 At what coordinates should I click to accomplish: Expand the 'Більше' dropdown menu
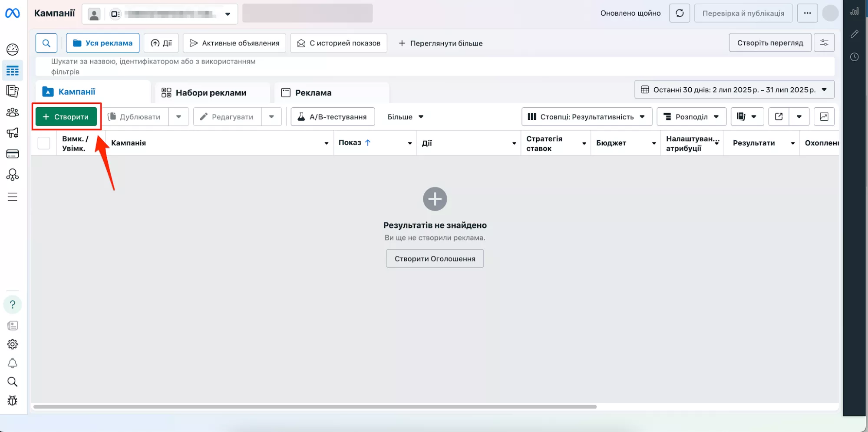[x=405, y=116]
